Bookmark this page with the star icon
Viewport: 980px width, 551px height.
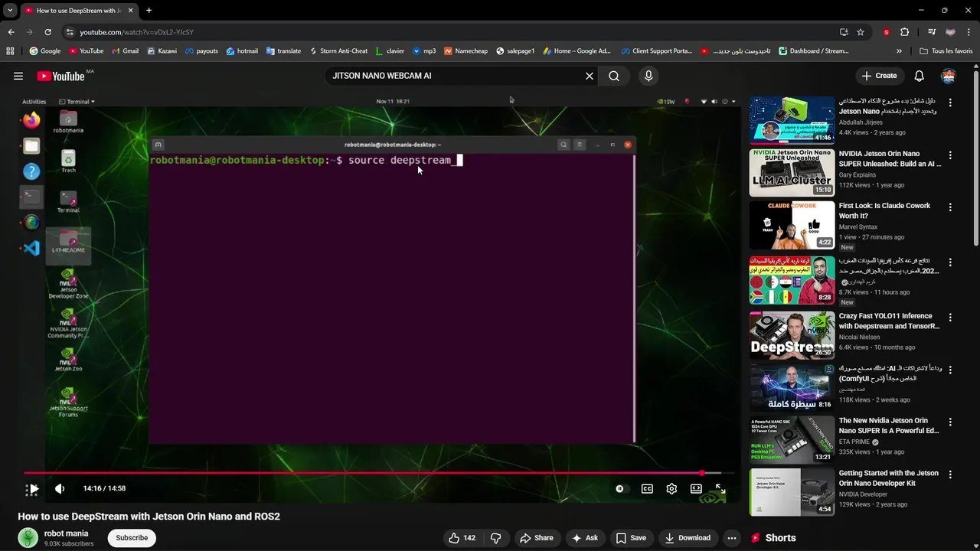[861, 32]
